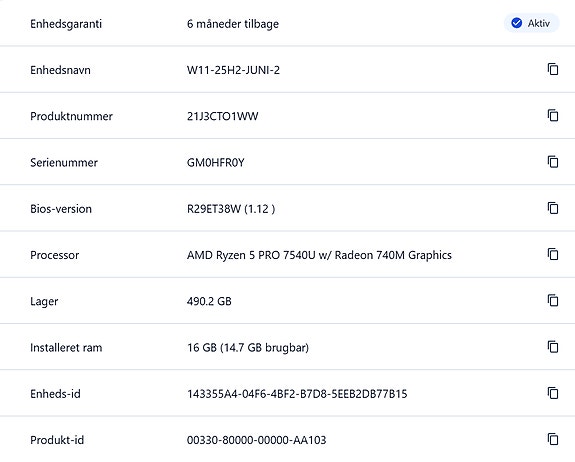Screen dimensions: 575x462
Task: Copy the Processor name
Action: point(553,254)
